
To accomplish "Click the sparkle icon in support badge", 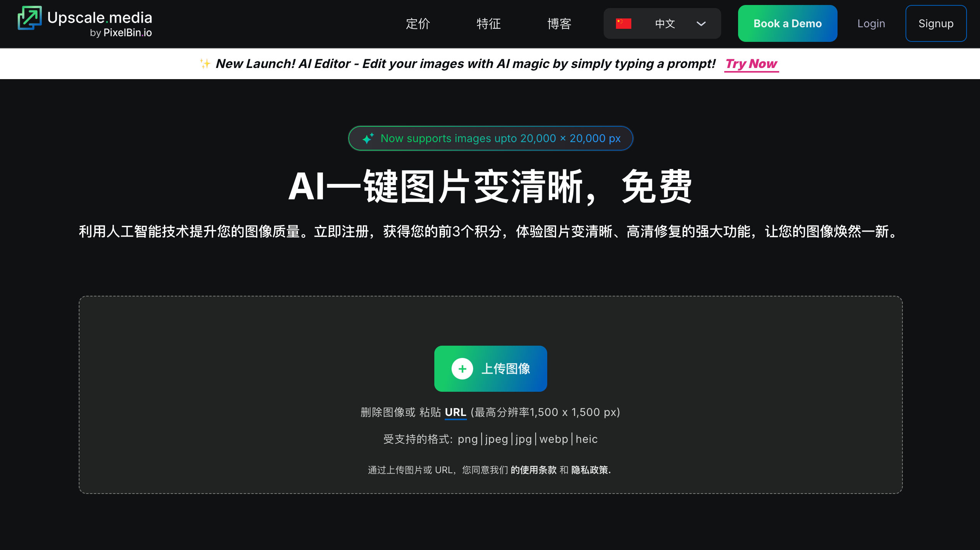I will [x=368, y=138].
